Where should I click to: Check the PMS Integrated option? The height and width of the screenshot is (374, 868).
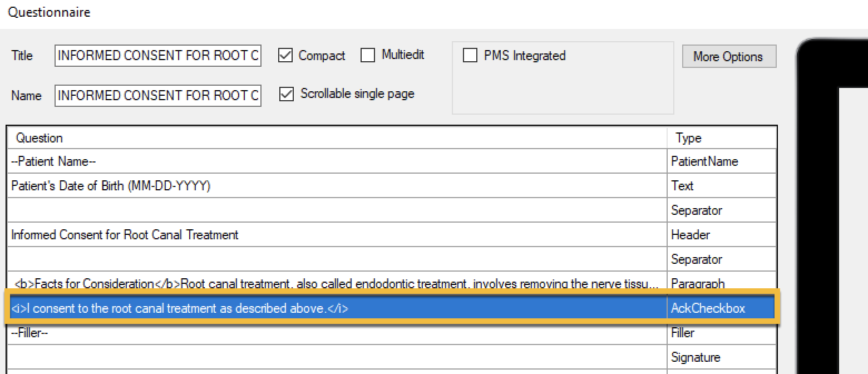[470, 56]
